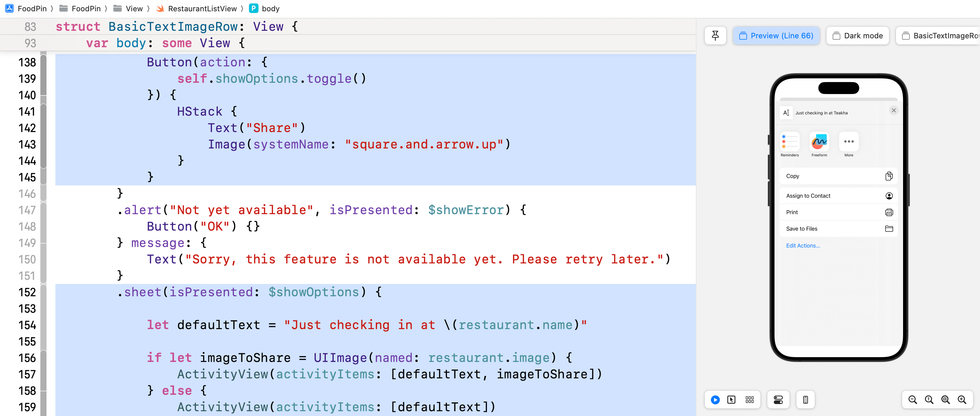This screenshot has height=416, width=980.
Task: Pin the preview canvas
Action: point(715,36)
